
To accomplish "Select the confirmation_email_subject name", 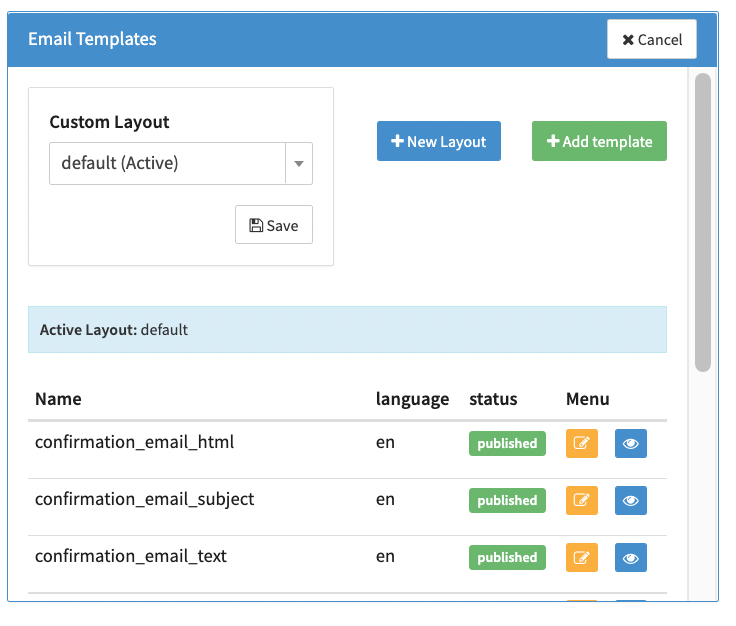I will tap(145, 499).
